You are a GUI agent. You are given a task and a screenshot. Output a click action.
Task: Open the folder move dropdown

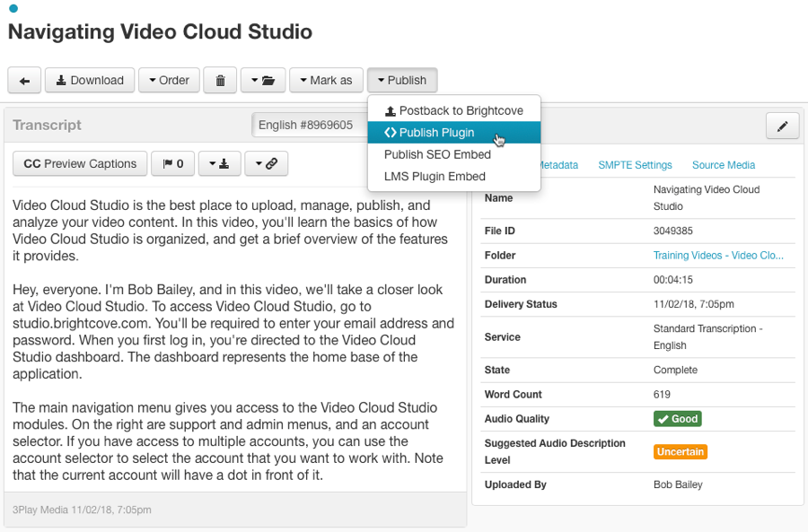(263, 81)
